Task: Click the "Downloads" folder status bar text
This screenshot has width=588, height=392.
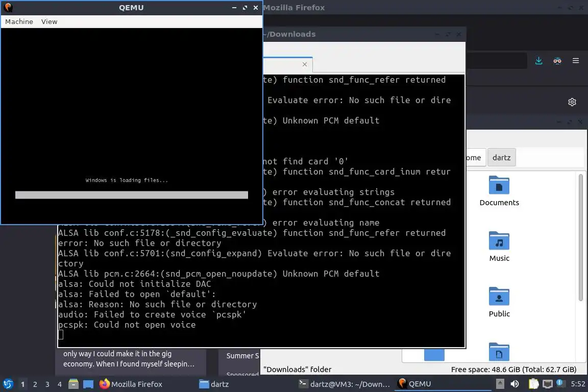Action: coord(298,370)
